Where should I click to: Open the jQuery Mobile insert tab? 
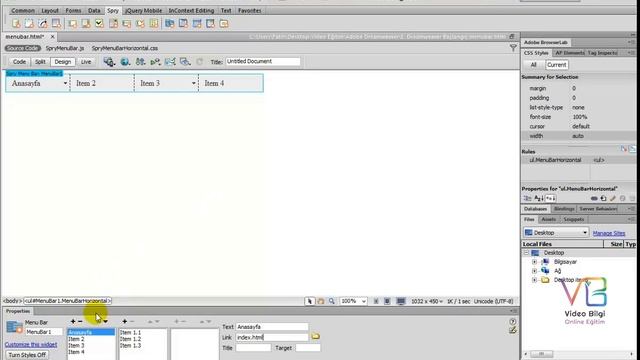143,10
